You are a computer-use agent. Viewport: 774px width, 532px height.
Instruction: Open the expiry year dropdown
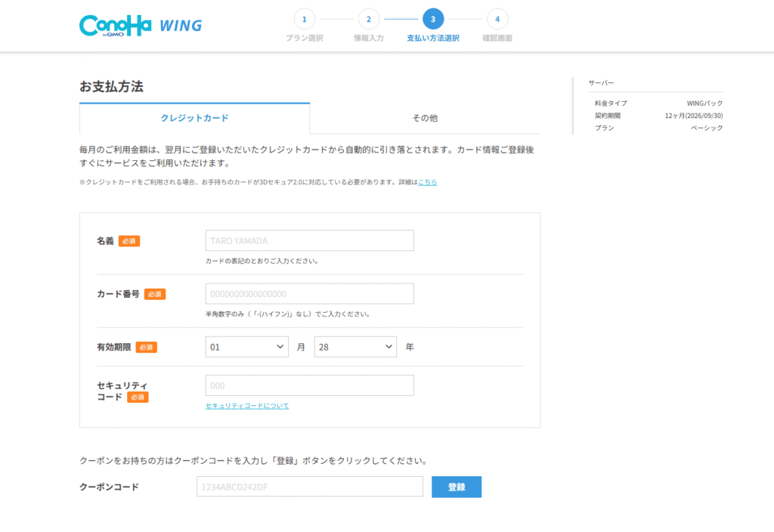[355, 347]
